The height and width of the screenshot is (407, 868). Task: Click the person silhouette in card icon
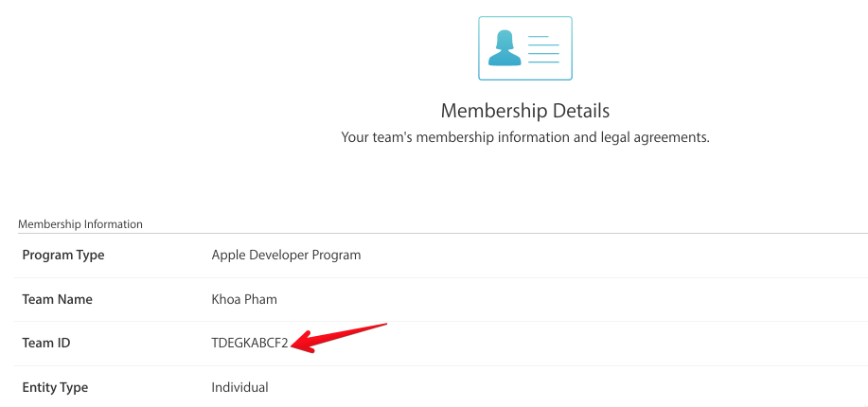point(505,48)
